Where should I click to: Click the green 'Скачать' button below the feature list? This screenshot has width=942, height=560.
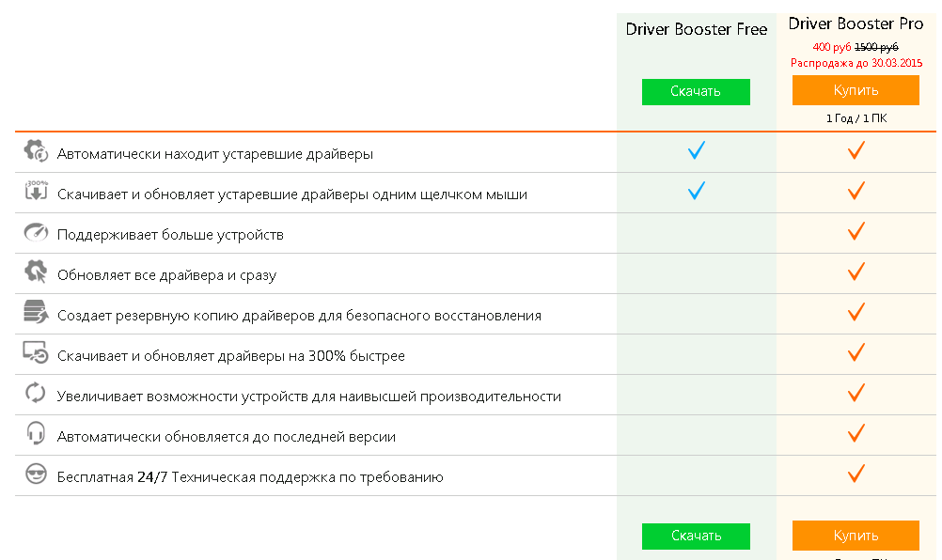(696, 536)
